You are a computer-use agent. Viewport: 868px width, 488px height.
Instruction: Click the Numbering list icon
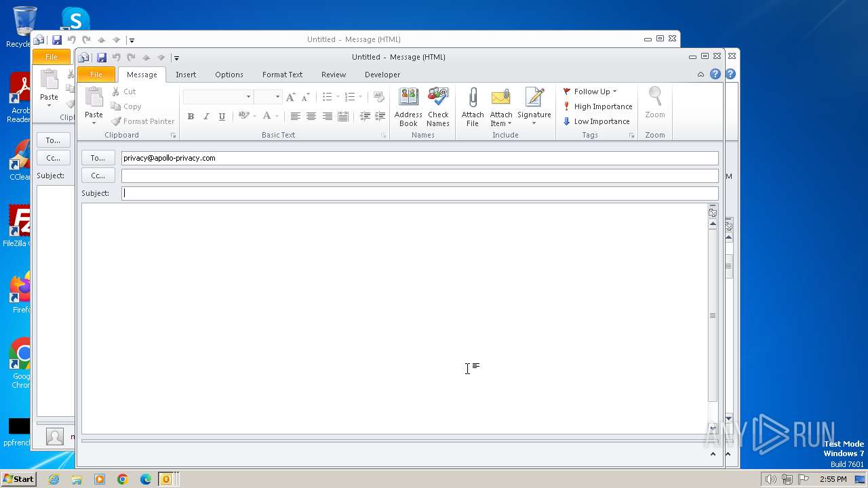click(x=350, y=97)
